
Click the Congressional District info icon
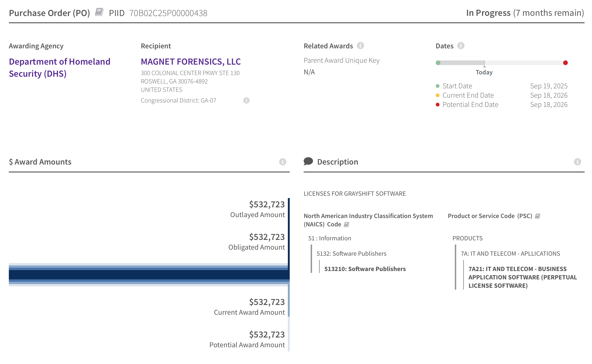[246, 100]
